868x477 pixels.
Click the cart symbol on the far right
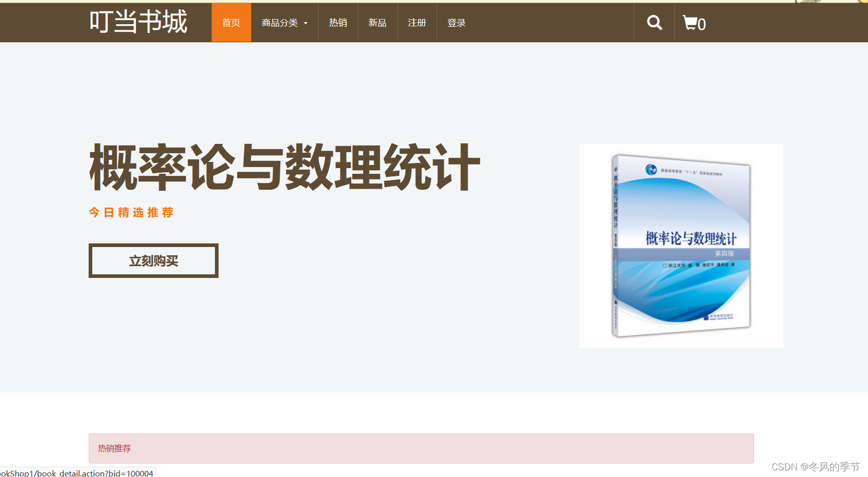[690, 23]
